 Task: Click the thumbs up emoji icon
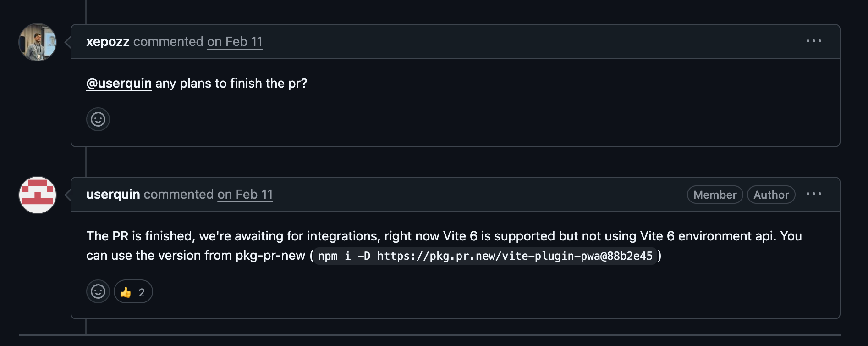pyautogui.click(x=126, y=292)
